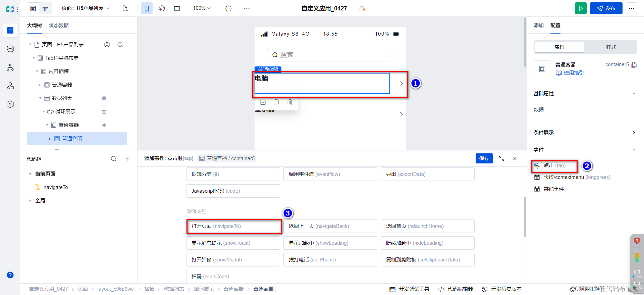Click the mini-program device view icon
644x295 pixels.
click(x=162, y=8)
